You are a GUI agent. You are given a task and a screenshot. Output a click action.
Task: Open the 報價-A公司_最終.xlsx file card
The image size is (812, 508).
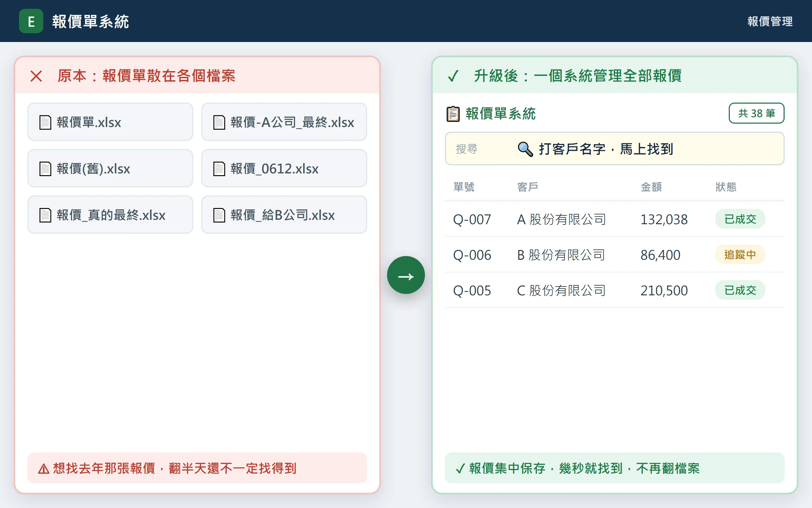click(284, 122)
